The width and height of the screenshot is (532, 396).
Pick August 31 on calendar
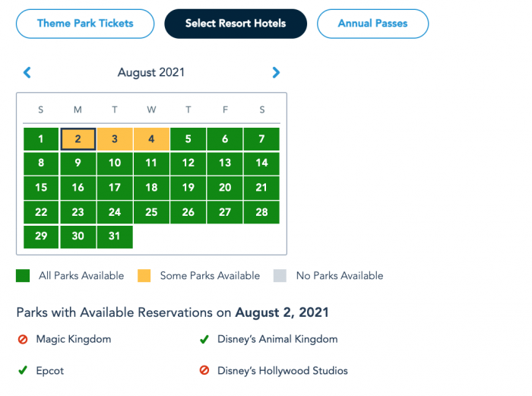115,236
